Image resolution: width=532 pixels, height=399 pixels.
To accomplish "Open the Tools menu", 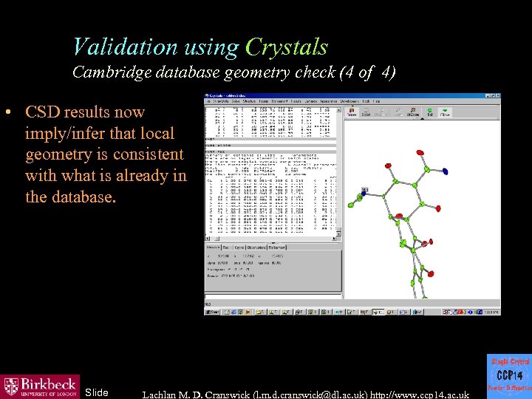I will point(366,101).
